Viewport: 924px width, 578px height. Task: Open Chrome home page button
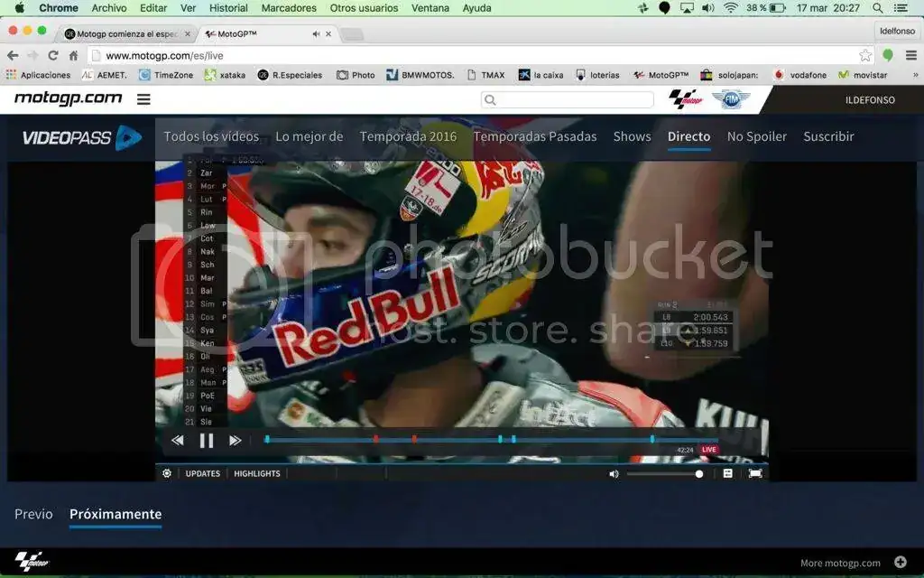pos(74,55)
